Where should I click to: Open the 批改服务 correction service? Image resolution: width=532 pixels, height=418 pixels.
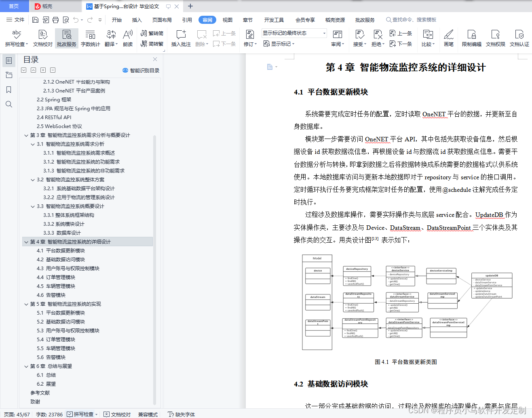67,38
